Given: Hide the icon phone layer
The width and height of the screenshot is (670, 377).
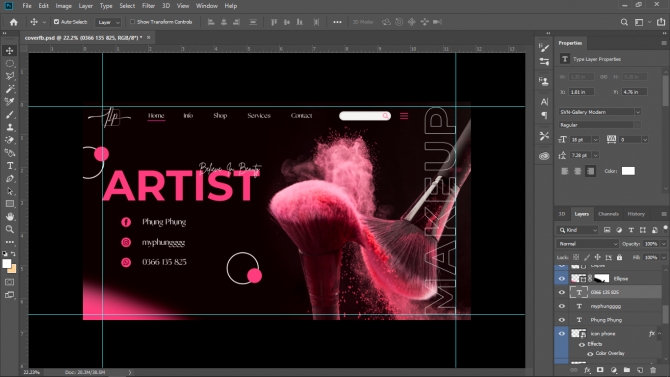Looking at the screenshot, I should pyautogui.click(x=561, y=333).
